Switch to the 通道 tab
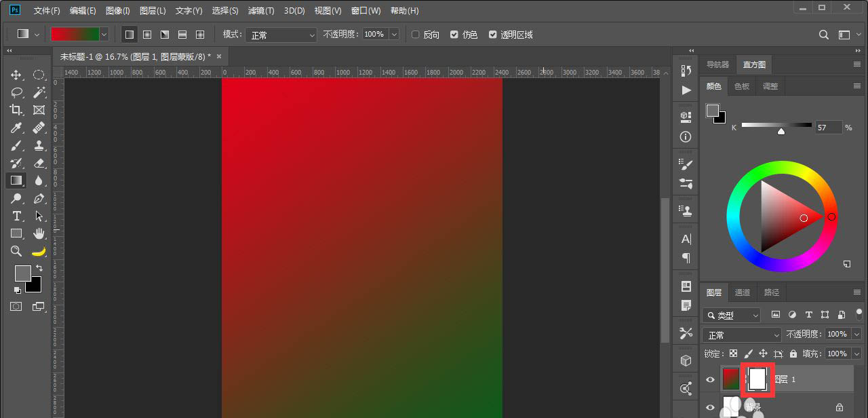 (743, 292)
